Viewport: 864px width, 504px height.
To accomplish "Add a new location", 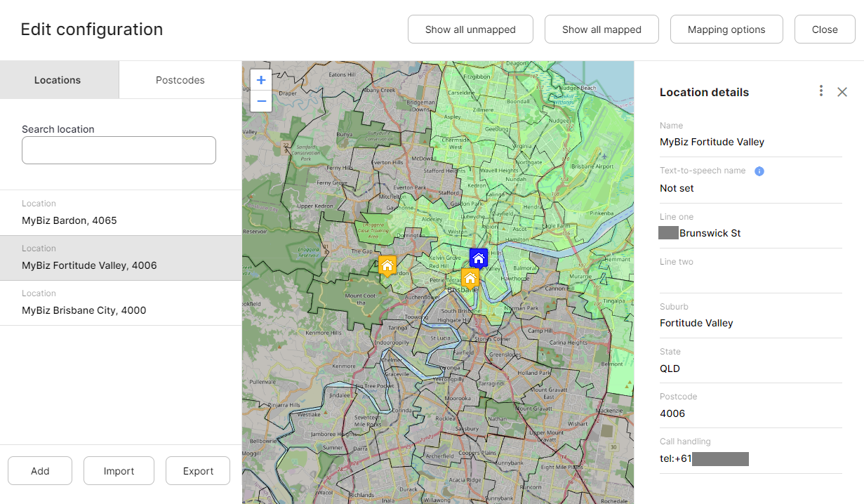I will tap(40, 470).
